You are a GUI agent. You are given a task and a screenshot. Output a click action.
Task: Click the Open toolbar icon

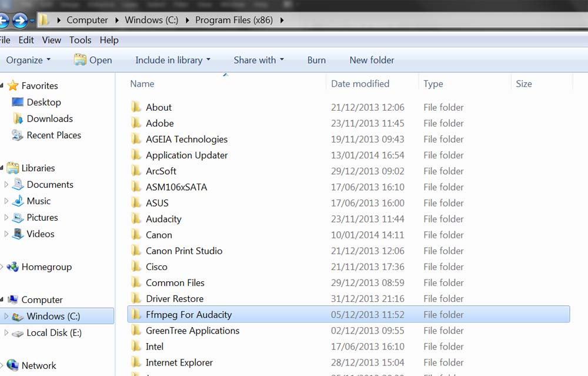80,59
